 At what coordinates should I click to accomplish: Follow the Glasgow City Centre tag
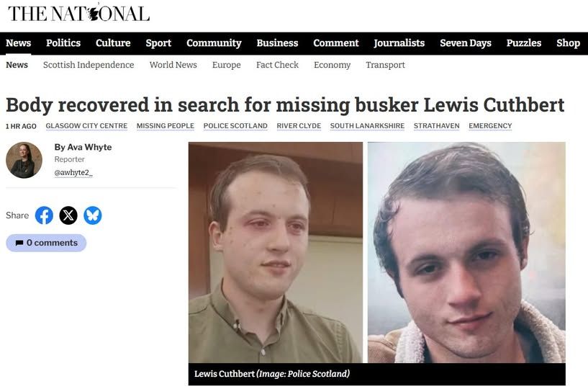pos(86,126)
